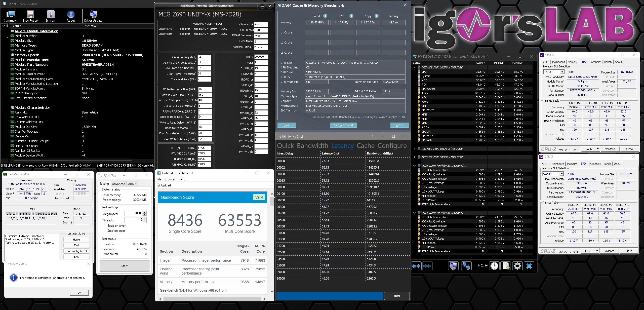This screenshot has width=644, height=310.
Task: Open the Slot #2 dropdown in lower CPU-Z
Action: (561, 174)
